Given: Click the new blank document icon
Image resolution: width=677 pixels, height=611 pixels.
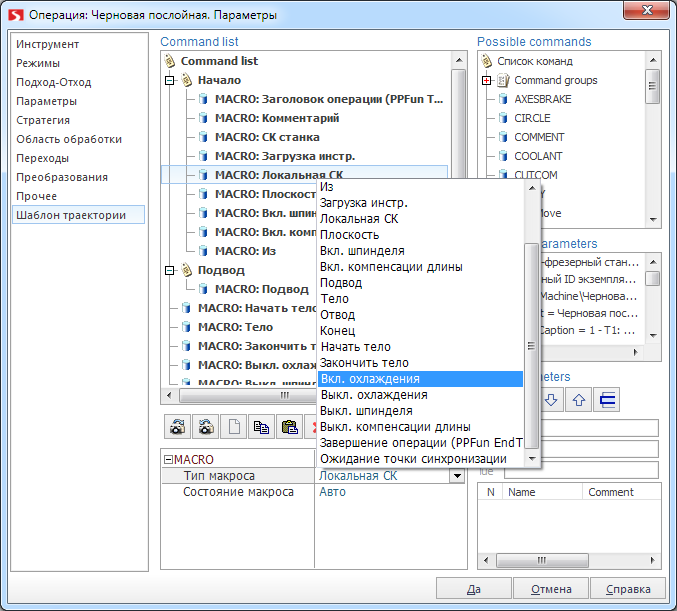Looking at the screenshot, I should coord(232,427).
